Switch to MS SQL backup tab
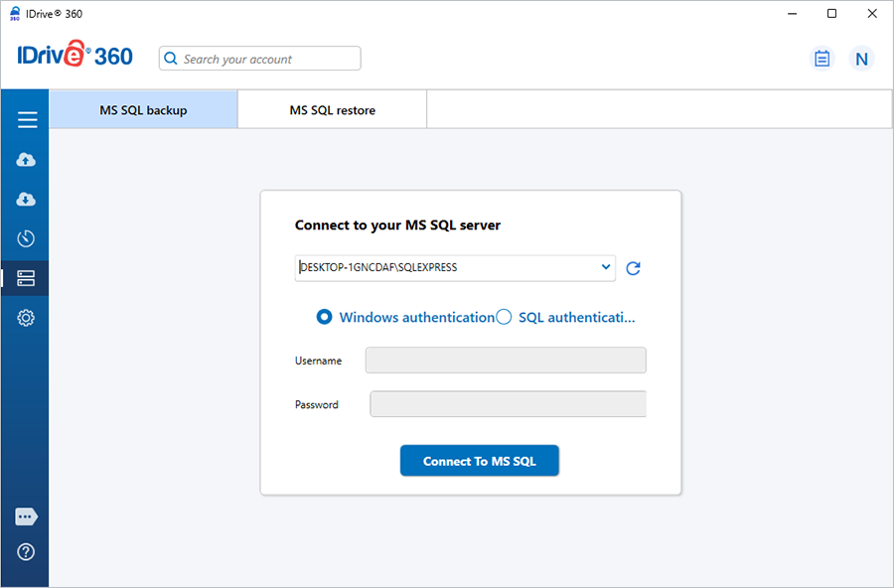Viewport: 894px width, 588px height. (143, 110)
